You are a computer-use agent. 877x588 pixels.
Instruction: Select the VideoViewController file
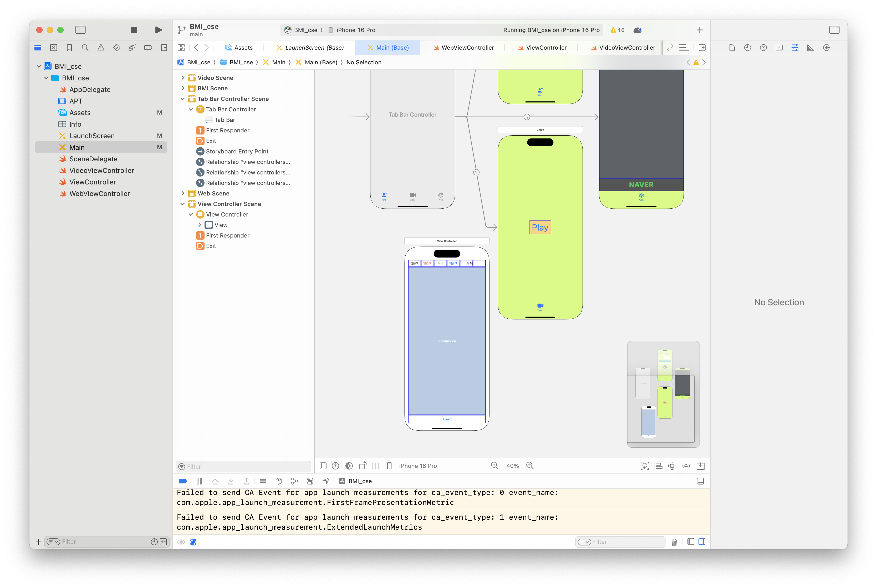(x=101, y=171)
